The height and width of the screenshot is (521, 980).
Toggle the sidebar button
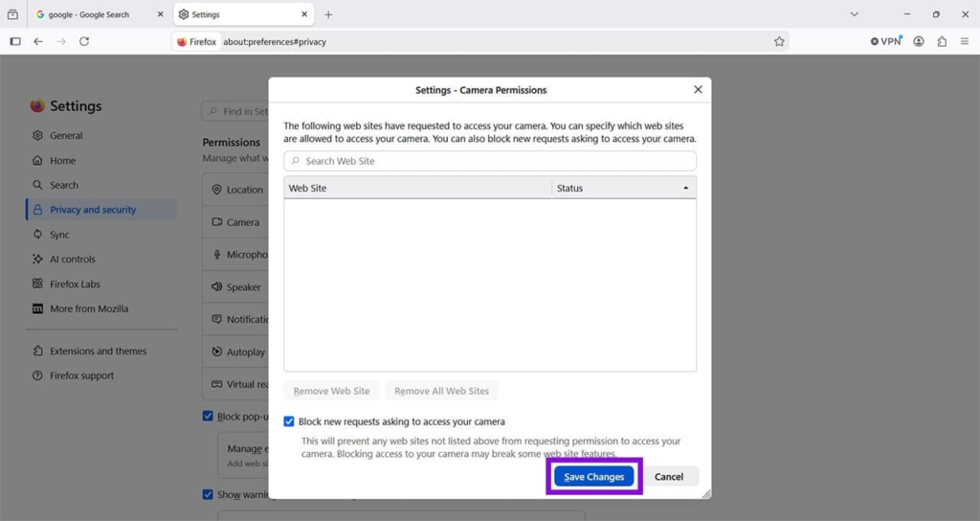15,41
